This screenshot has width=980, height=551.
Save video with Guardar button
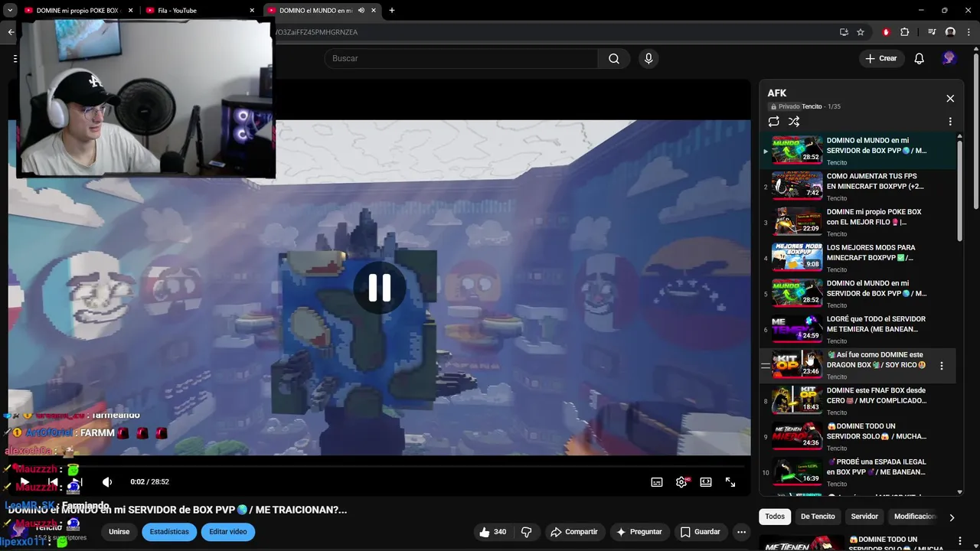701,532
